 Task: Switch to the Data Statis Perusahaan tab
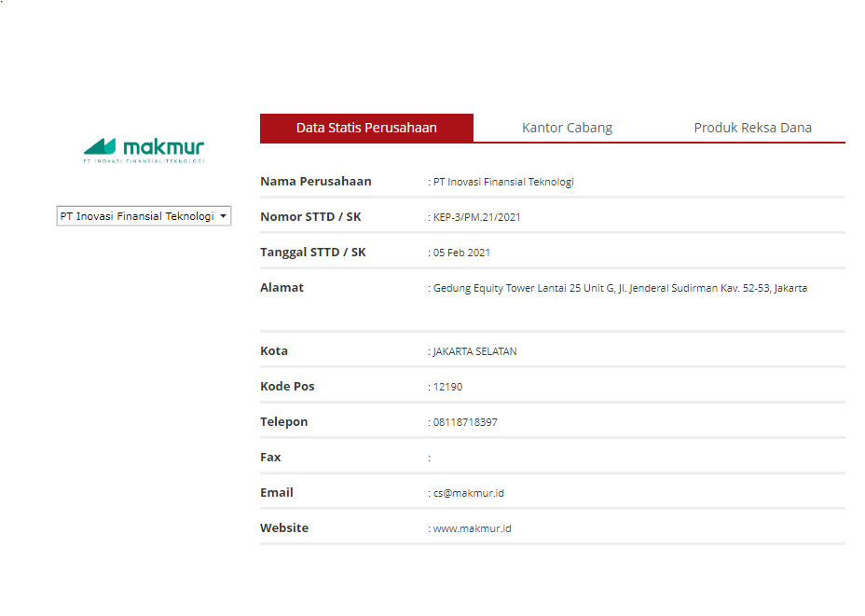pos(366,128)
